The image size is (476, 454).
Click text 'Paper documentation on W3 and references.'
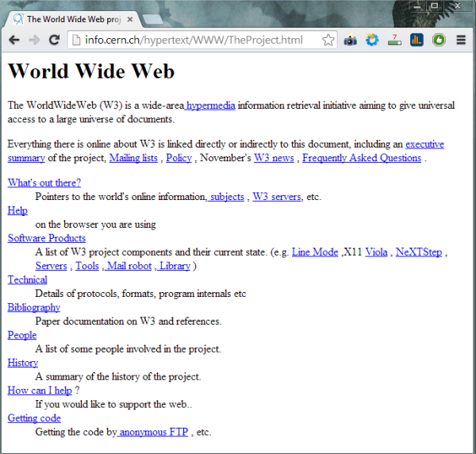(129, 321)
